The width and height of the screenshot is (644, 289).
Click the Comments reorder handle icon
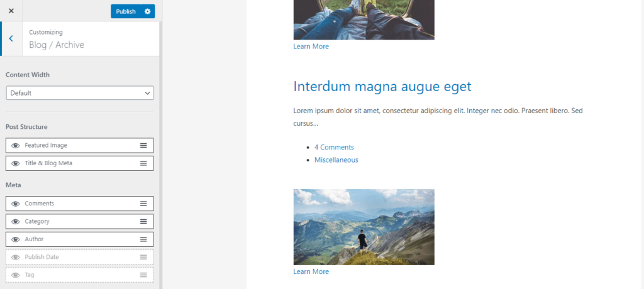[143, 204]
